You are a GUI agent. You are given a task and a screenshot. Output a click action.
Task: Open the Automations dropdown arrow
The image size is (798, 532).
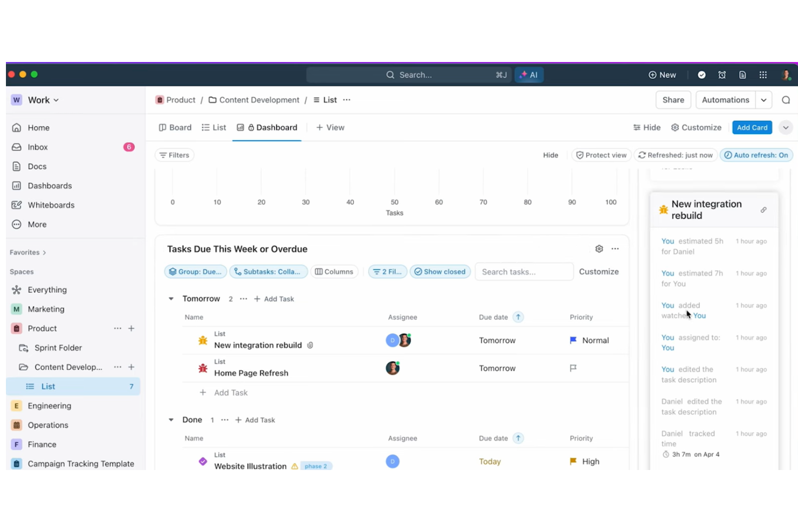coord(764,100)
